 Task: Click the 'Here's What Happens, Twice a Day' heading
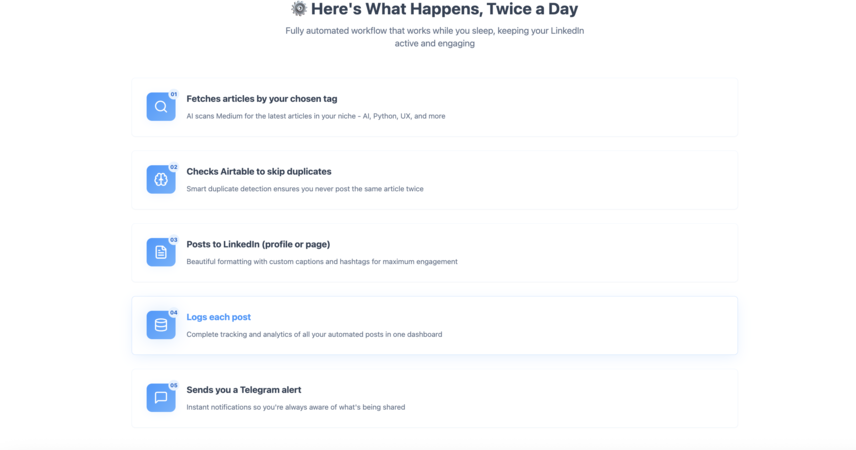click(x=444, y=9)
